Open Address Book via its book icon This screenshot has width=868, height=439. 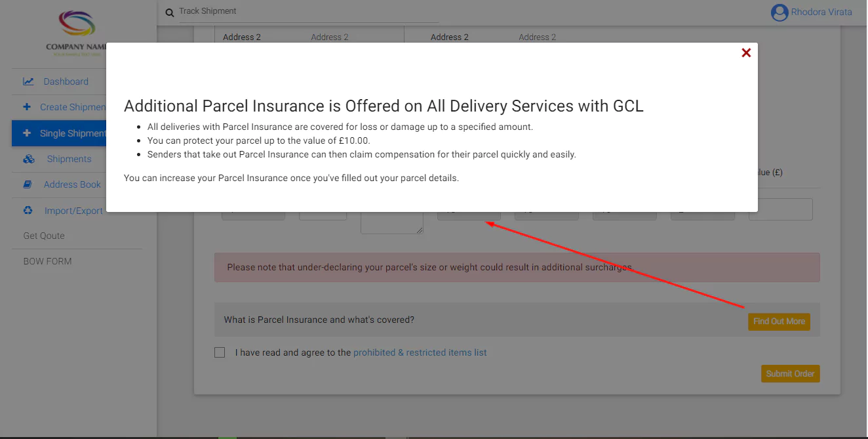[x=28, y=184]
